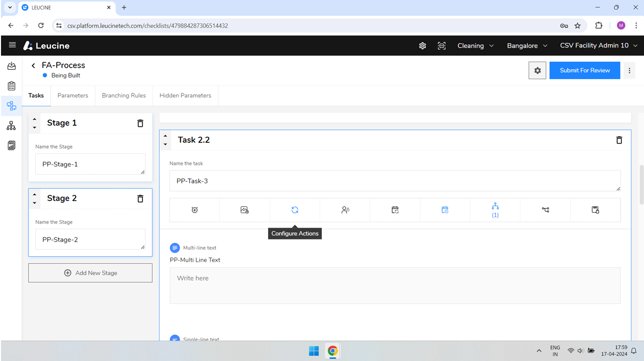Move Task 2.2 down with the arrow
The height and width of the screenshot is (361, 644).
tap(166, 144)
